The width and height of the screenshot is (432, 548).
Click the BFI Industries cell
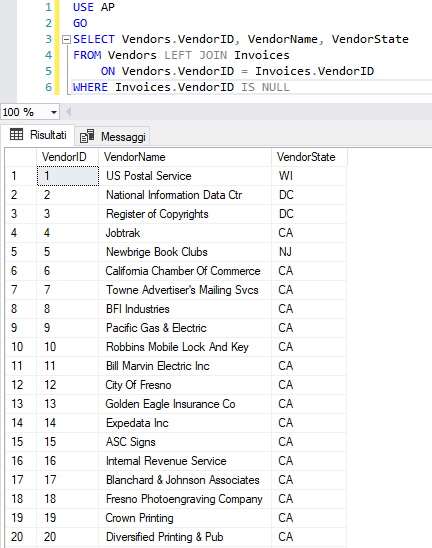click(x=185, y=309)
